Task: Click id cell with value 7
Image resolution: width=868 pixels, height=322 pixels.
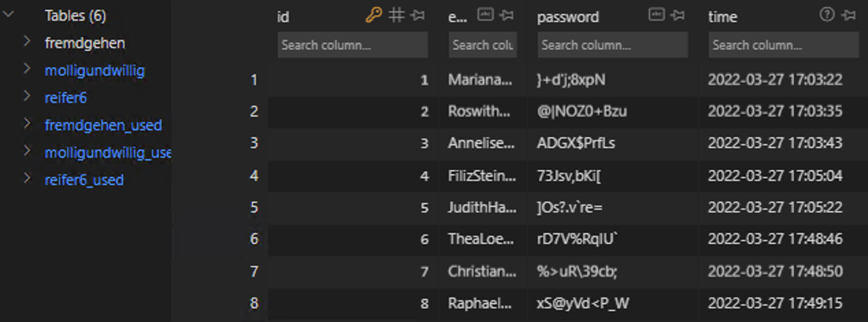Action: pyautogui.click(x=353, y=271)
